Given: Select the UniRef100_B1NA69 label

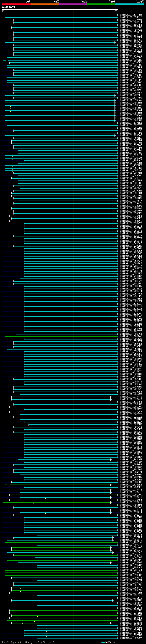Looking at the screenshot, I should pyautogui.click(x=131, y=40).
